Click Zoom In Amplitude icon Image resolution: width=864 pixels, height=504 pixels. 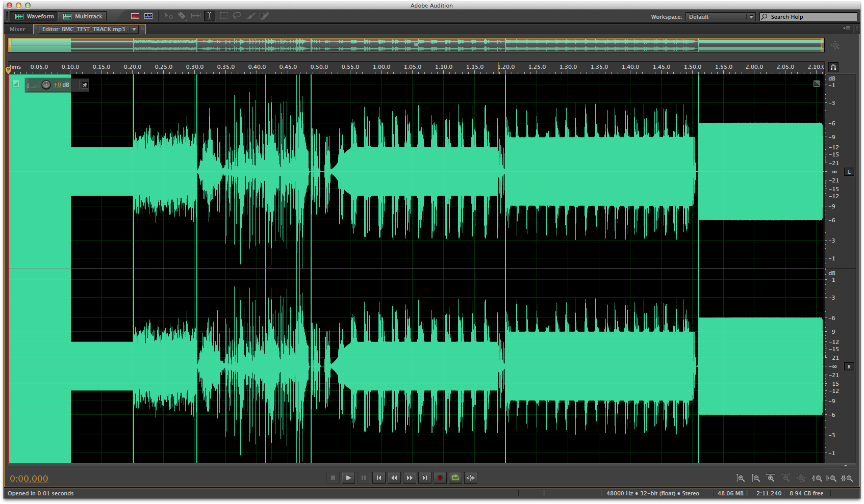741,479
